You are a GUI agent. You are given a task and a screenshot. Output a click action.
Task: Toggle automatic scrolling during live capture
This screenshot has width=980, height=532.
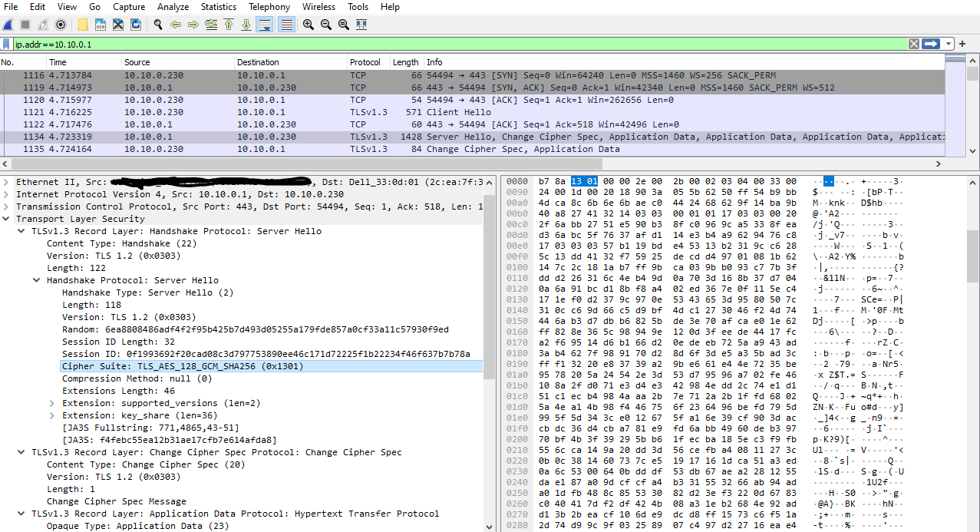point(263,25)
